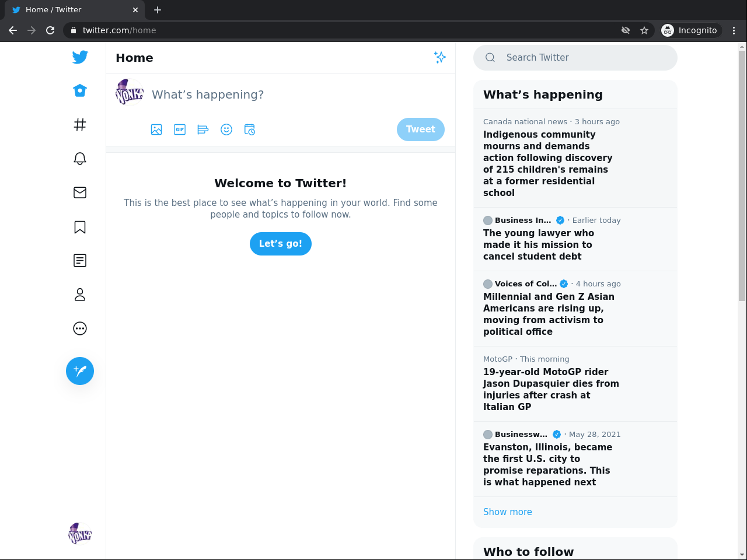
Task: Click the crossed-out eye icon in the address bar
Action: tap(626, 30)
